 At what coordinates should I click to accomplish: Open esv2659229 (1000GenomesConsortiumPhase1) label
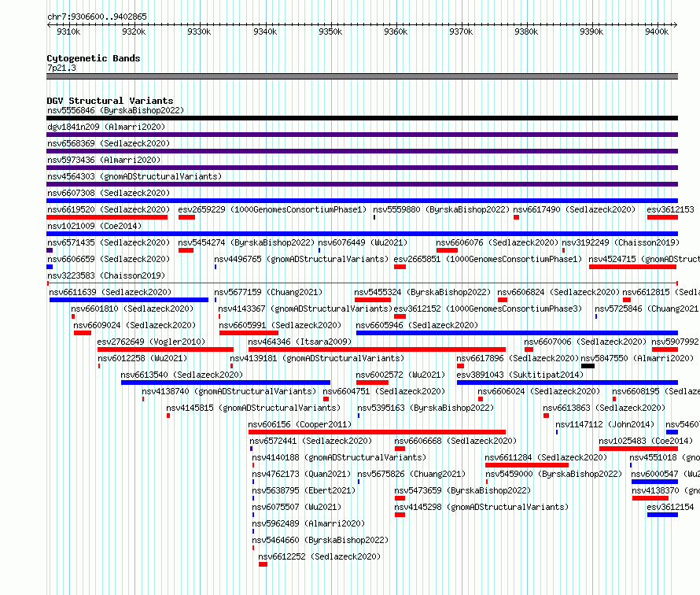click(272, 209)
